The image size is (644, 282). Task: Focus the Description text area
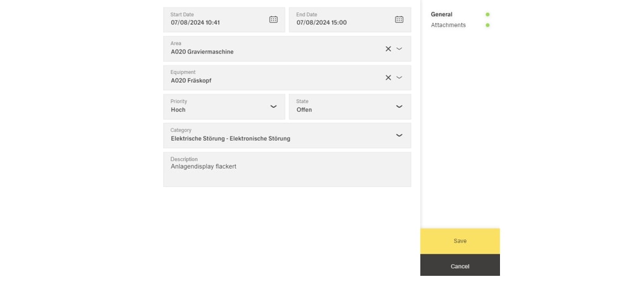pos(287,173)
